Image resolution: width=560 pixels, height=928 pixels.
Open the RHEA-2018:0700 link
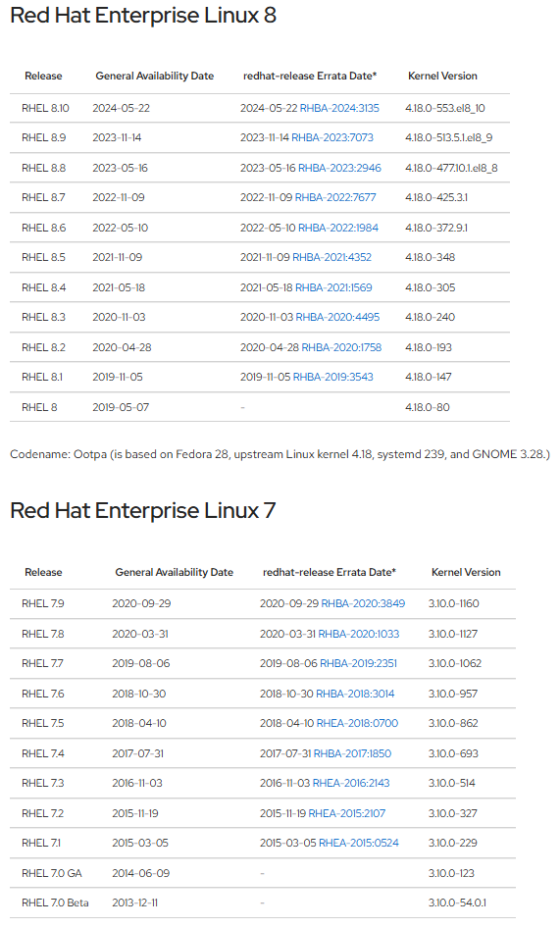click(357, 723)
